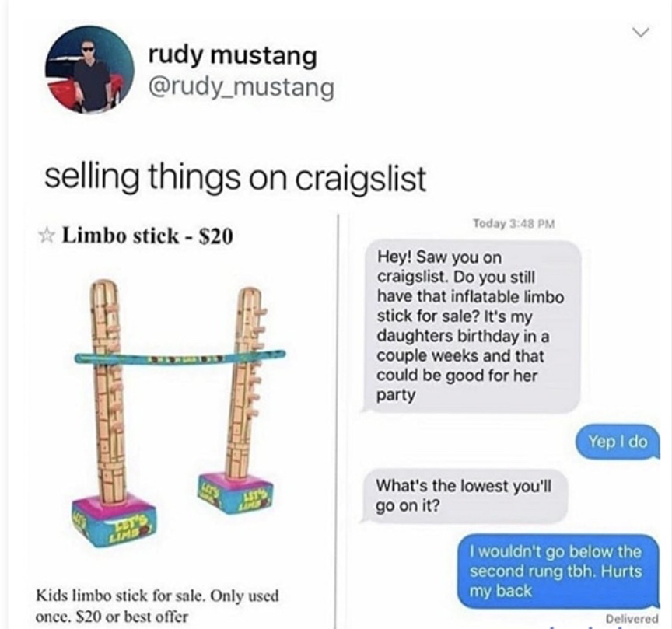Click the Limbo stick - $20 listing title
The image size is (672, 629).
pyautogui.click(x=148, y=236)
